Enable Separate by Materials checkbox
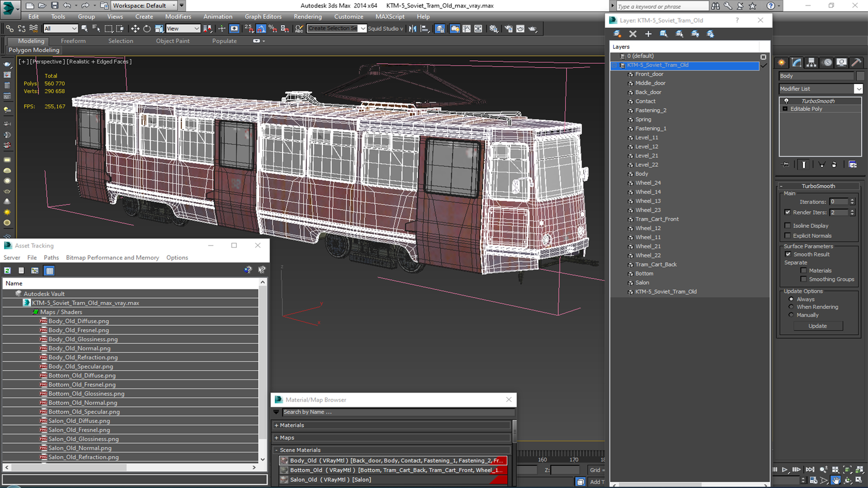 (x=803, y=271)
